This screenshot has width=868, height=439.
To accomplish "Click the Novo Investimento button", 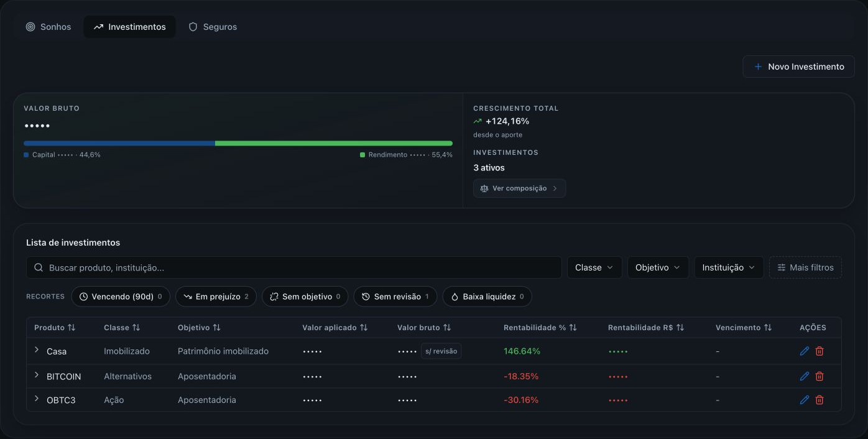I will coord(798,67).
